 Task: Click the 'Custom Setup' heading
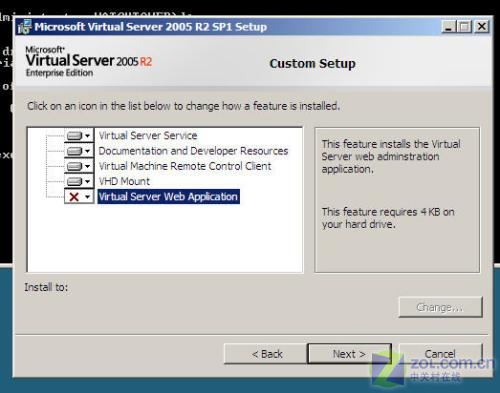pyautogui.click(x=312, y=63)
